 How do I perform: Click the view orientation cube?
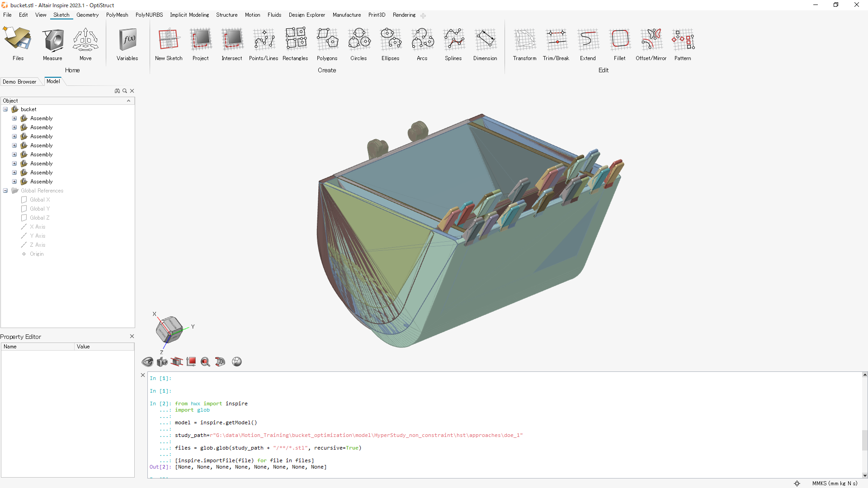tap(169, 329)
